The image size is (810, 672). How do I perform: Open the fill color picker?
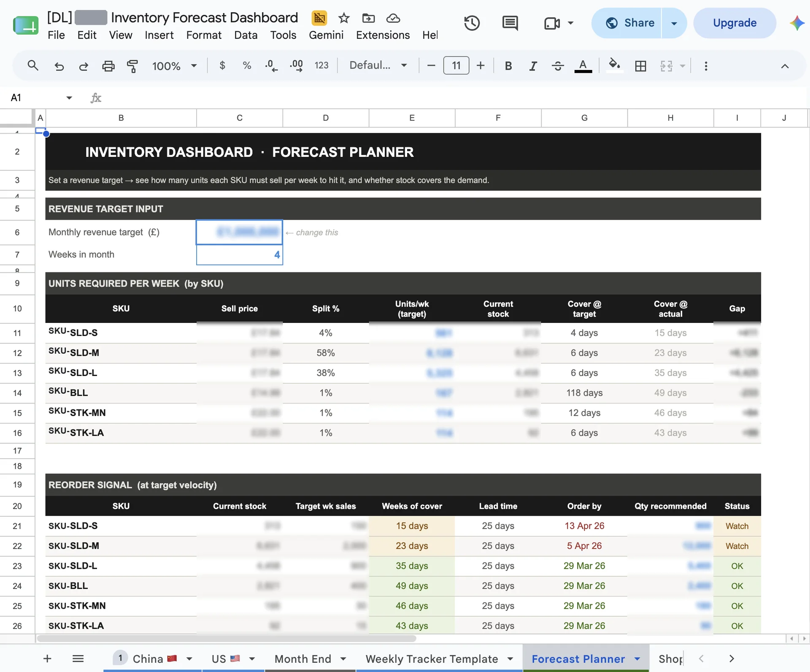pyautogui.click(x=614, y=66)
